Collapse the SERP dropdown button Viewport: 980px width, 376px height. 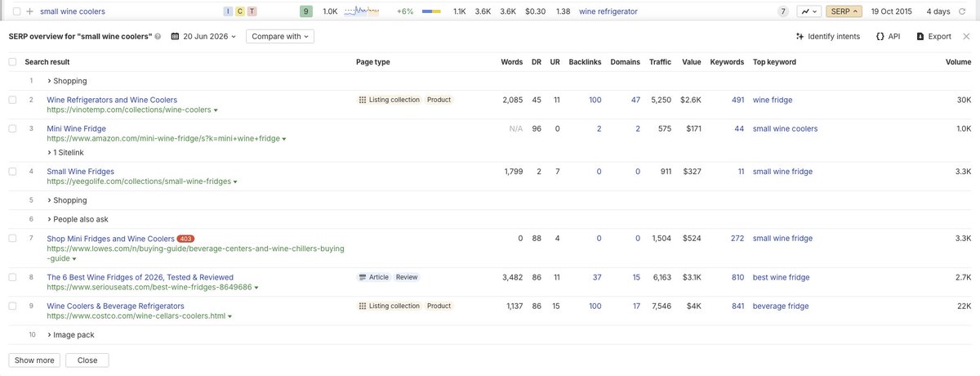[843, 11]
